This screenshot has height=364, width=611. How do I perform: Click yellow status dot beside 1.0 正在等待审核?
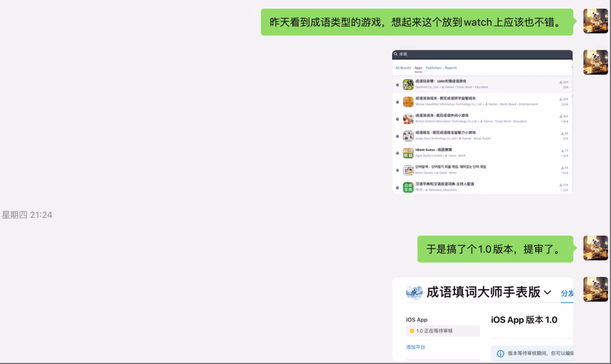(x=412, y=331)
